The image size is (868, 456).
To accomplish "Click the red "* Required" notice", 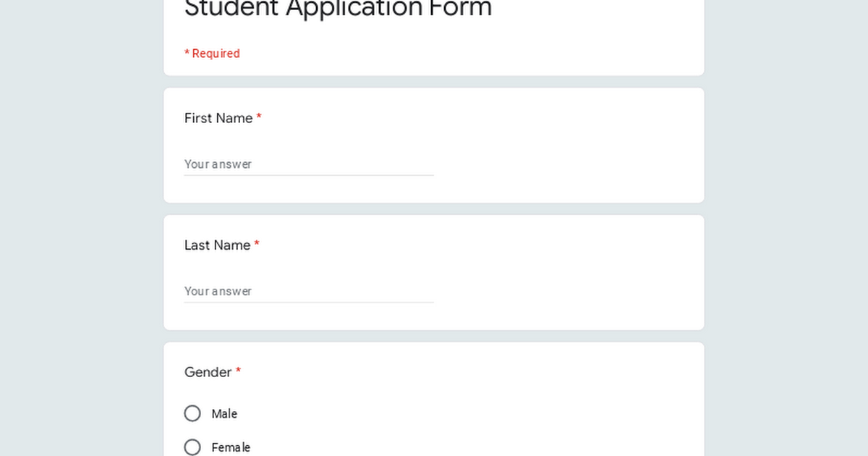I will (x=212, y=54).
